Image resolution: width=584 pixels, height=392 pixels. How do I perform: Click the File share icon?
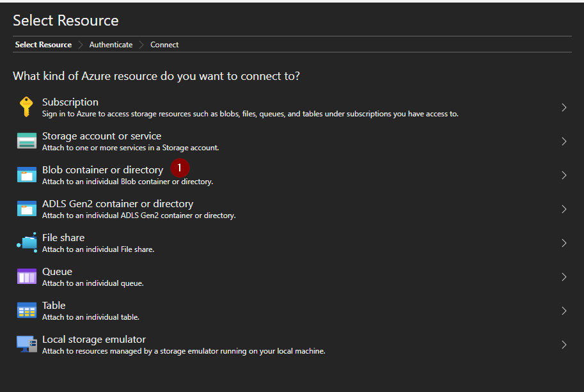[x=26, y=242]
